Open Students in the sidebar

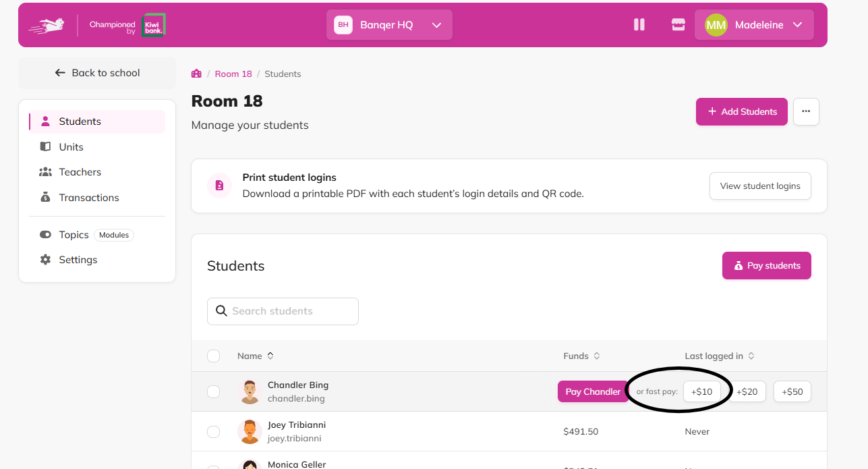coord(97,121)
